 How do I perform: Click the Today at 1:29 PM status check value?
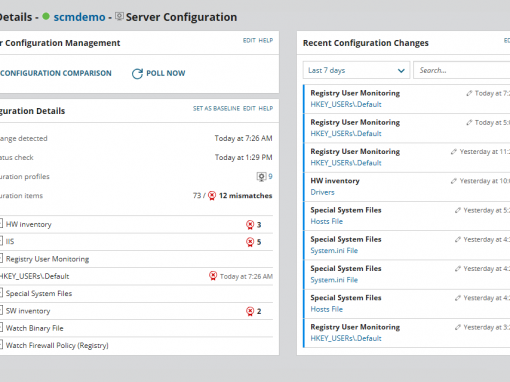click(243, 157)
